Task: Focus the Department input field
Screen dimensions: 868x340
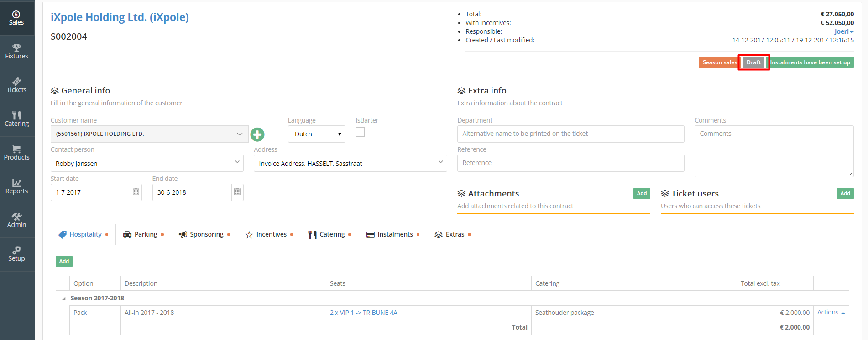Action: (x=570, y=134)
